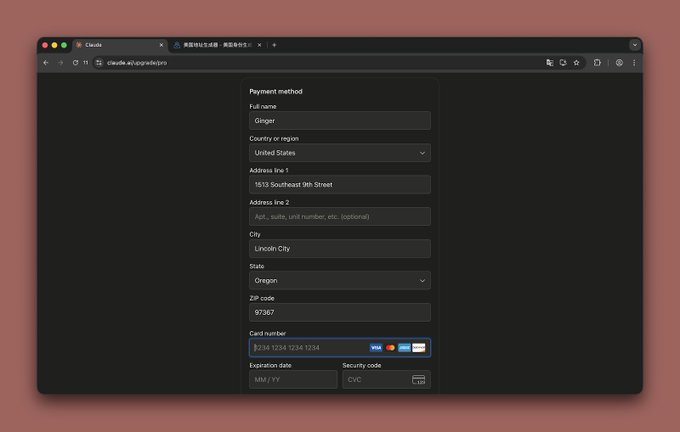The image size is (680, 432).
Task: Open the State dropdown showing Oregon
Action: tap(340, 281)
